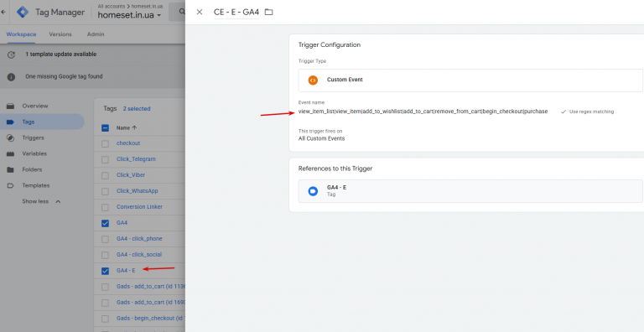
Task: Open the GA4 tag link
Action: (x=122, y=223)
